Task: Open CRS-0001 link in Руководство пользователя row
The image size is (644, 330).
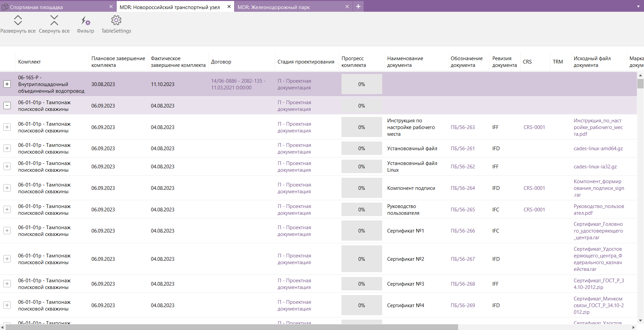Action: click(x=534, y=210)
